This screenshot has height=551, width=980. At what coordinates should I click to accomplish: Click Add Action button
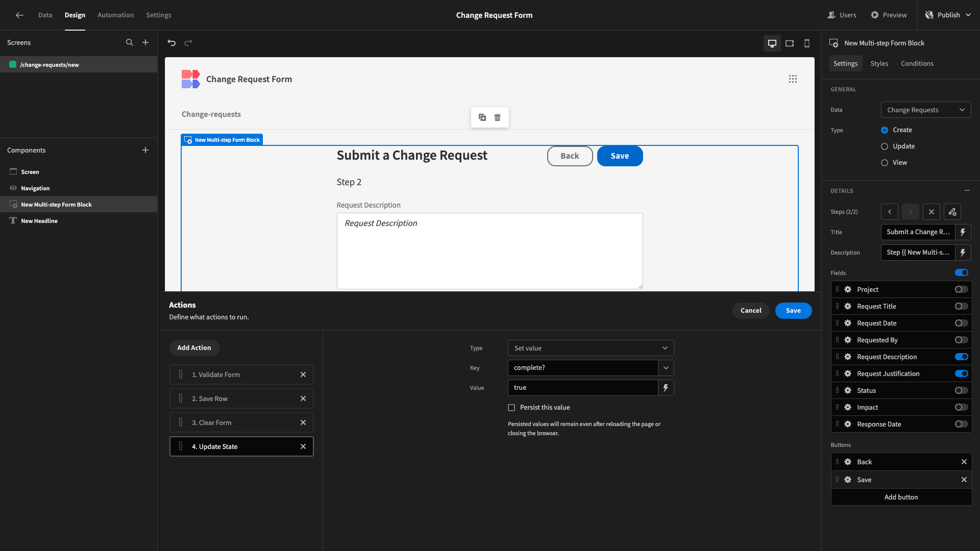click(194, 348)
